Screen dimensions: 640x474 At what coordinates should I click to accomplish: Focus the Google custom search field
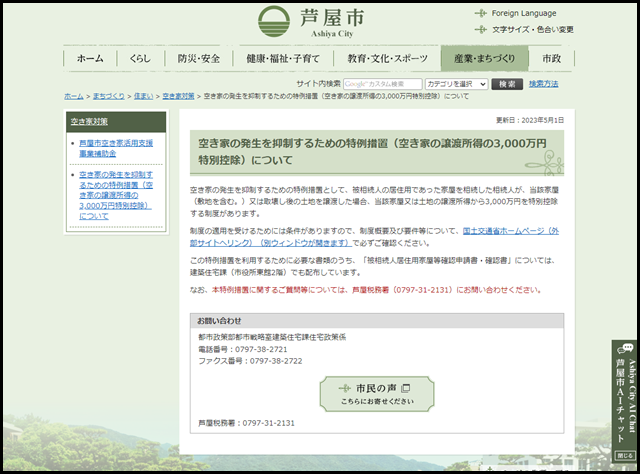(382, 84)
